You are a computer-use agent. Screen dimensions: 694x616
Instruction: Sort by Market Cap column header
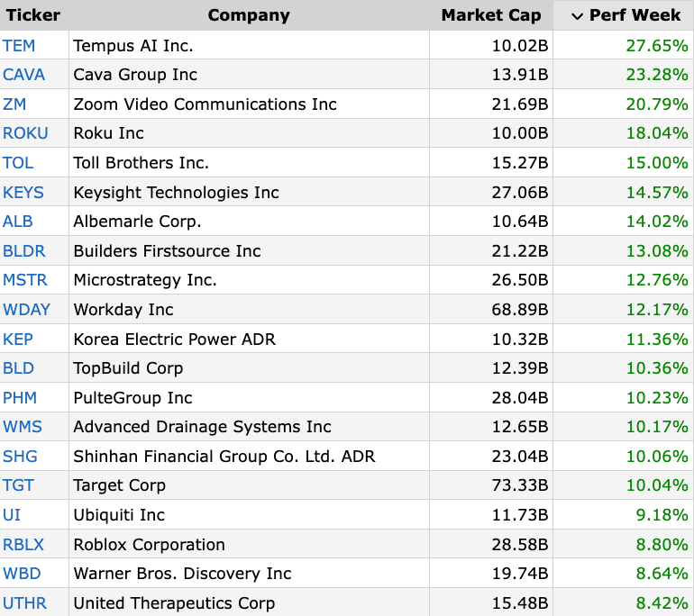coord(491,15)
